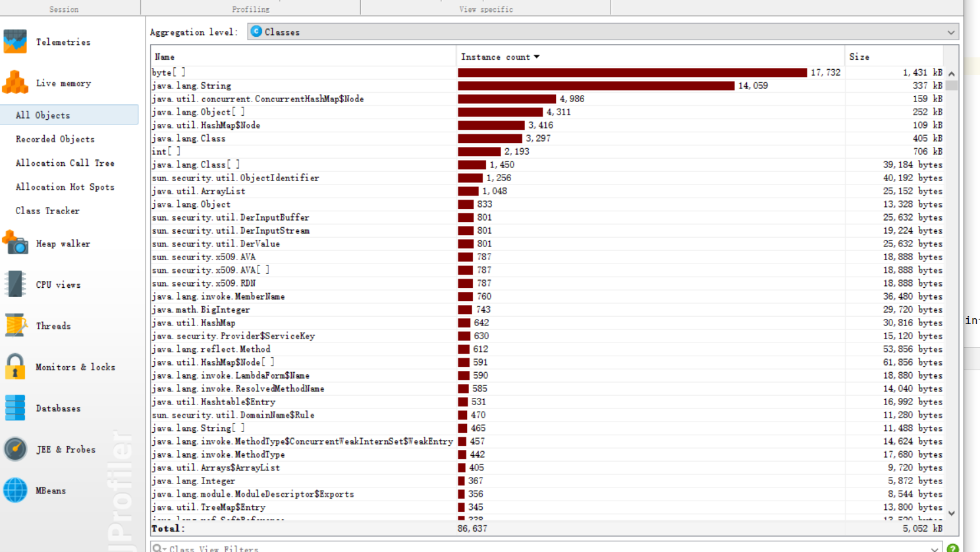Open the Monitors & locks padlock icon
Image resolution: width=980 pixels, height=552 pixels.
(15, 367)
